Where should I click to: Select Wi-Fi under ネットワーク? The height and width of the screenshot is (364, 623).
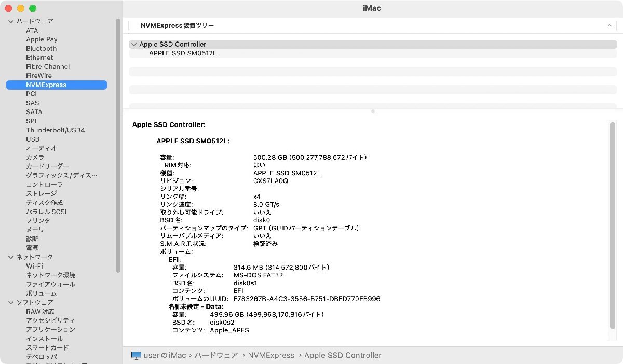[34, 266]
